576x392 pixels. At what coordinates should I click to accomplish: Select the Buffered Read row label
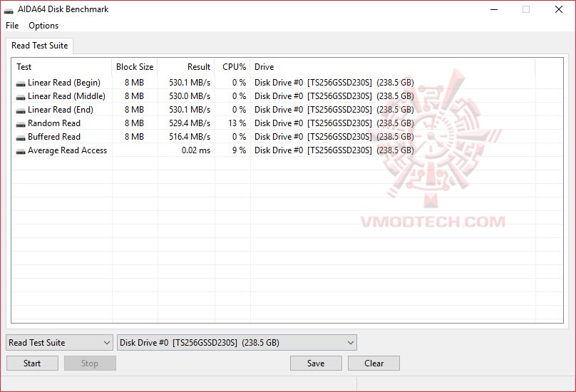tap(54, 137)
